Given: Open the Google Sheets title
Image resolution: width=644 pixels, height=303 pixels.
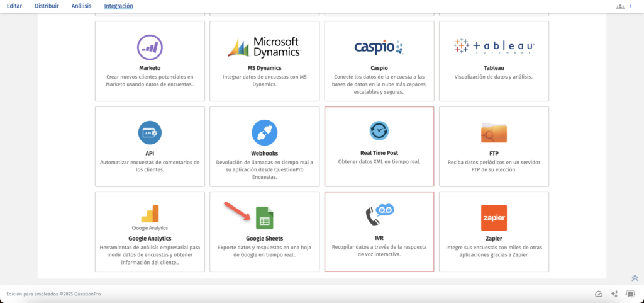Looking at the screenshot, I should click(x=265, y=239).
